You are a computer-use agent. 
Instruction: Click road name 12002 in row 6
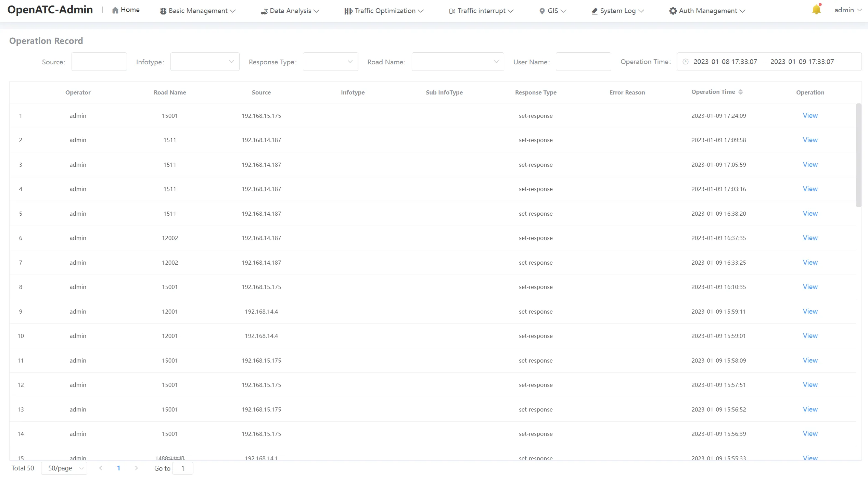(x=170, y=238)
